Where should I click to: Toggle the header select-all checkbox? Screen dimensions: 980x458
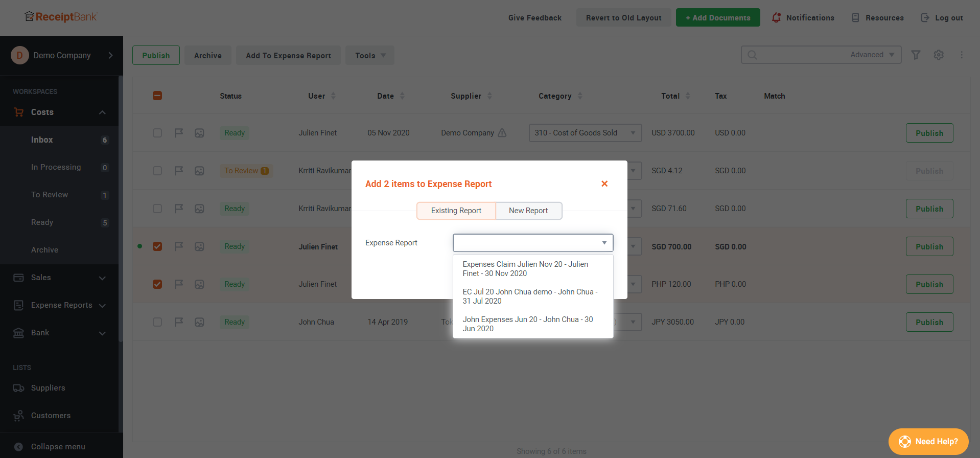pos(157,96)
